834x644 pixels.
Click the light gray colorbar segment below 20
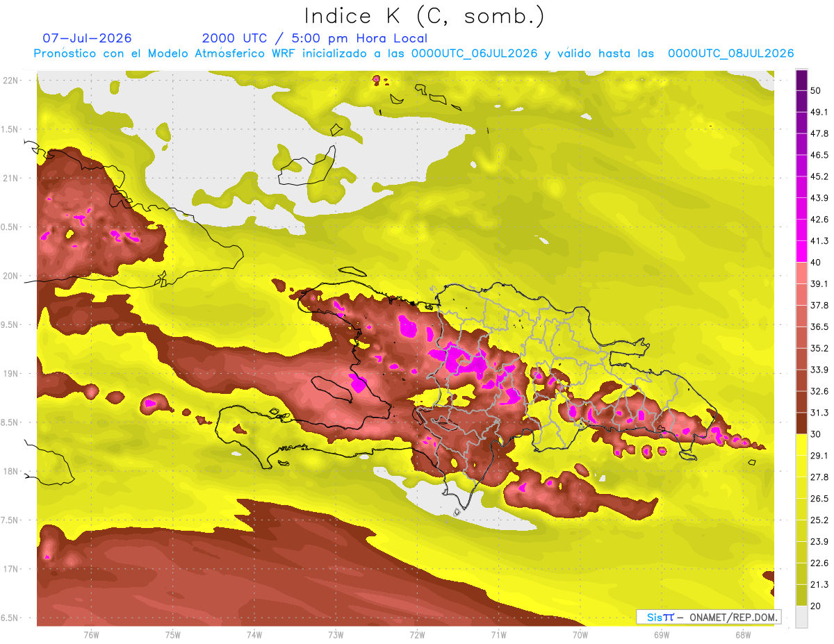click(x=802, y=617)
